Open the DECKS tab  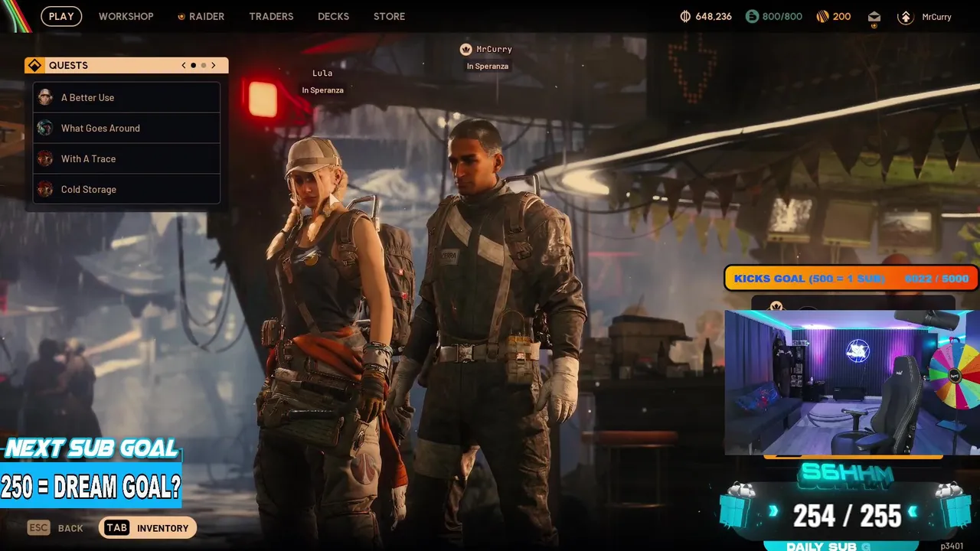pos(333,16)
